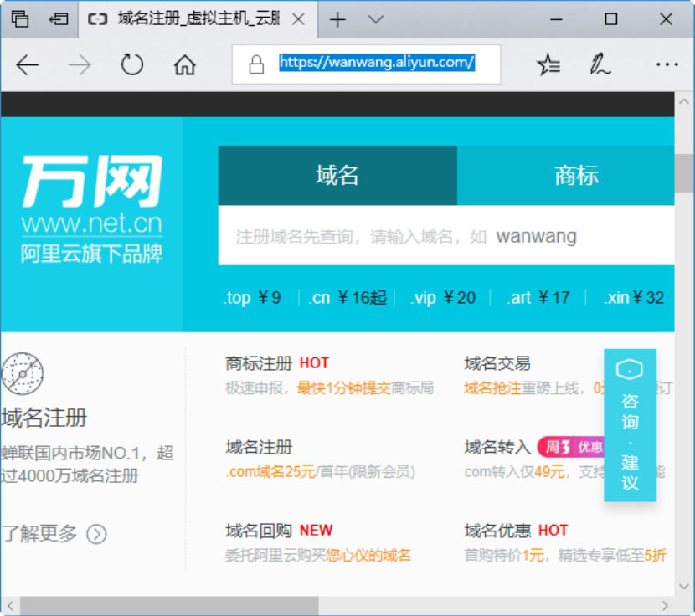Click the domain name search input field
Image resolution: width=695 pixels, height=616 pixels.
(x=445, y=236)
